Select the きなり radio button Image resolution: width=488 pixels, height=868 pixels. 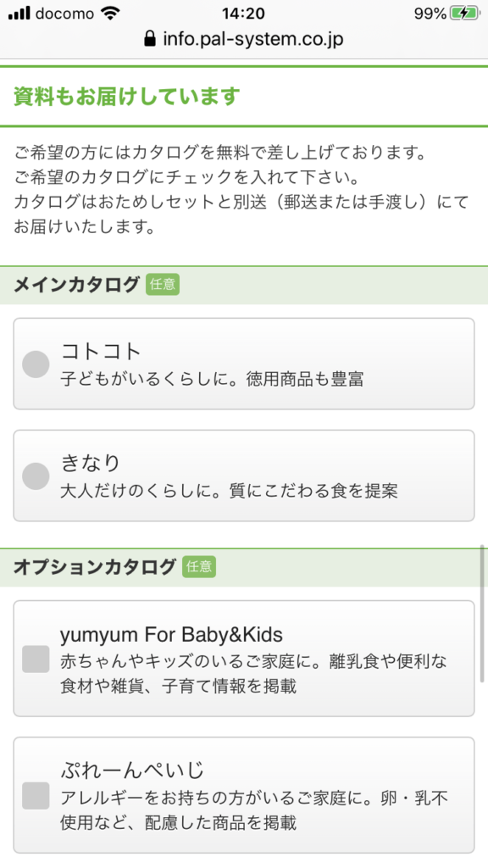[36, 476]
